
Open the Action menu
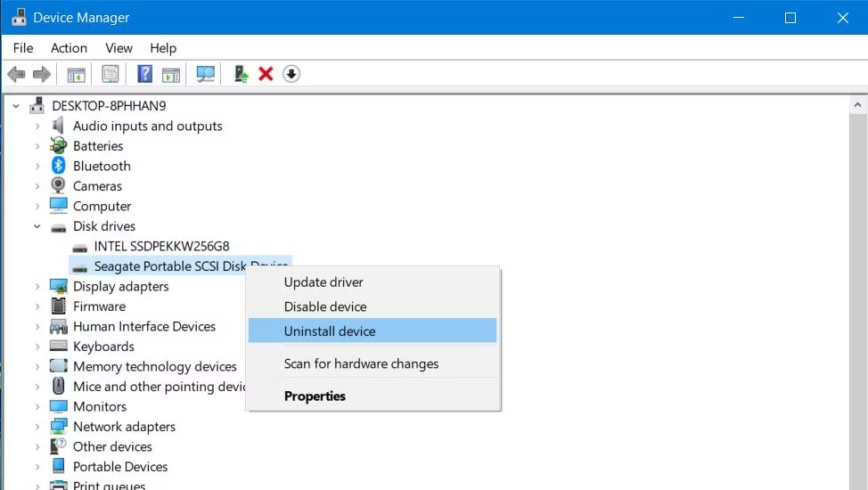pyautogui.click(x=69, y=48)
